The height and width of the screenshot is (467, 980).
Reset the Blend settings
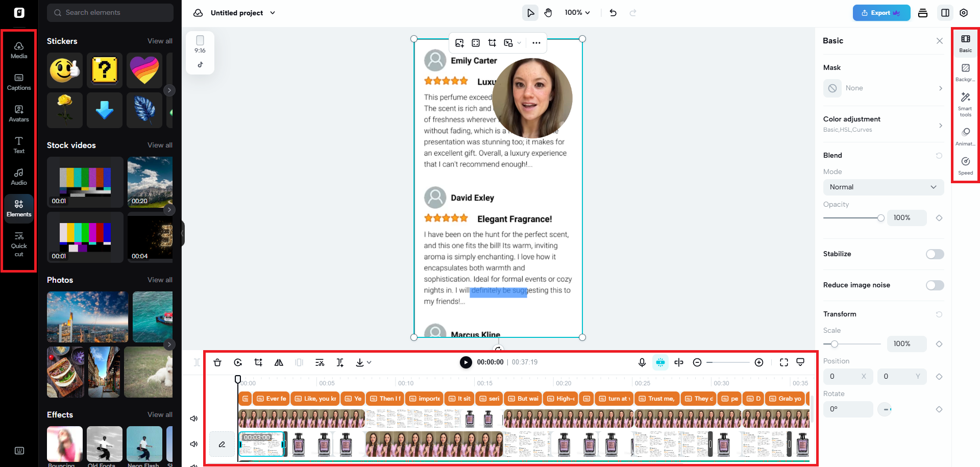pos(939,156)
